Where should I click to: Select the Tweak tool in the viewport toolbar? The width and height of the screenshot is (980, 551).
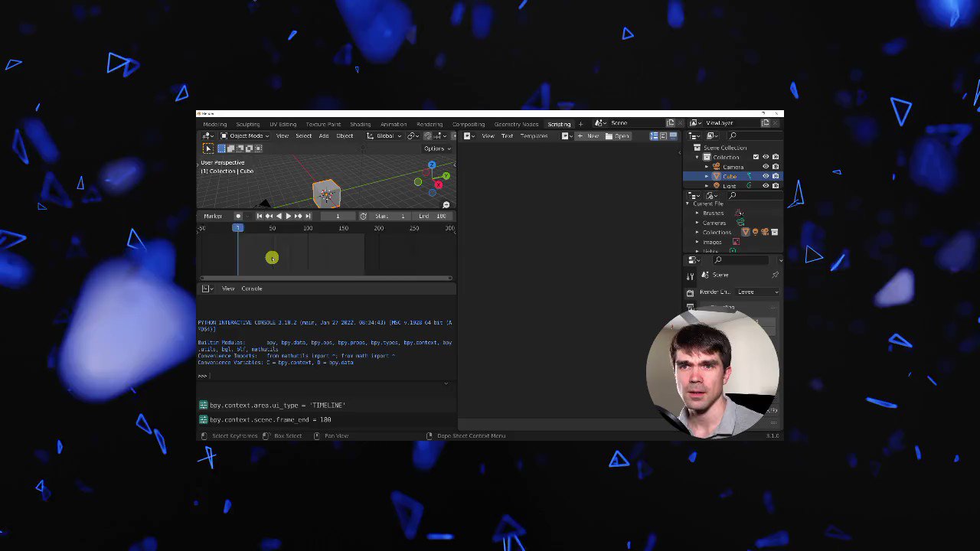pyautogui.click(x=208, y=148)
